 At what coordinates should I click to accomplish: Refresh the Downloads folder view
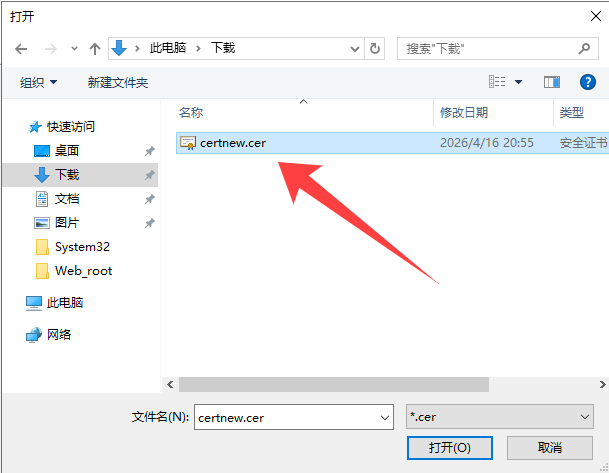pyautogui.click(x=374, y=49)
